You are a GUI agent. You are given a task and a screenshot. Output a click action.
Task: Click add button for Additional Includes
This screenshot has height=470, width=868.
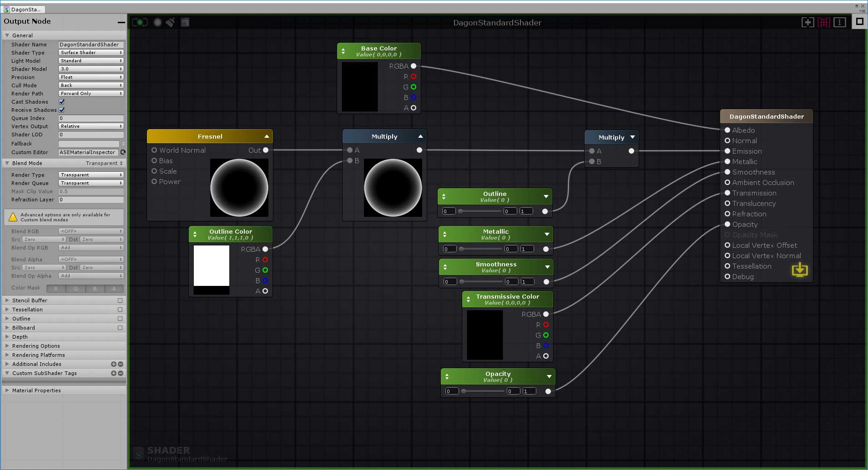click(x=114, y=364)
